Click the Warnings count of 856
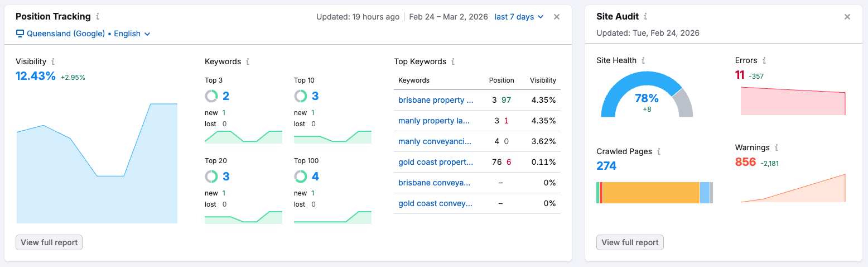This screenshot has width=868, height=267. click(x=745, y=162)
